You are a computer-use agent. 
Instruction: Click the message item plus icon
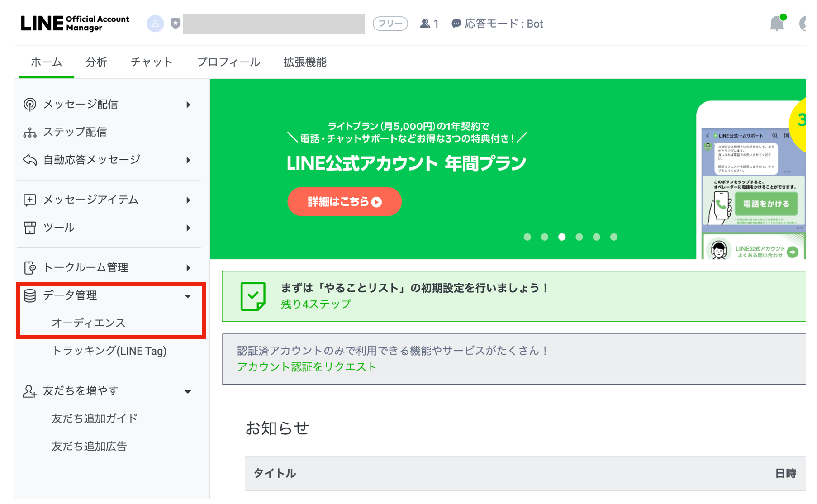pyautogui.click(x=30, y=200)
